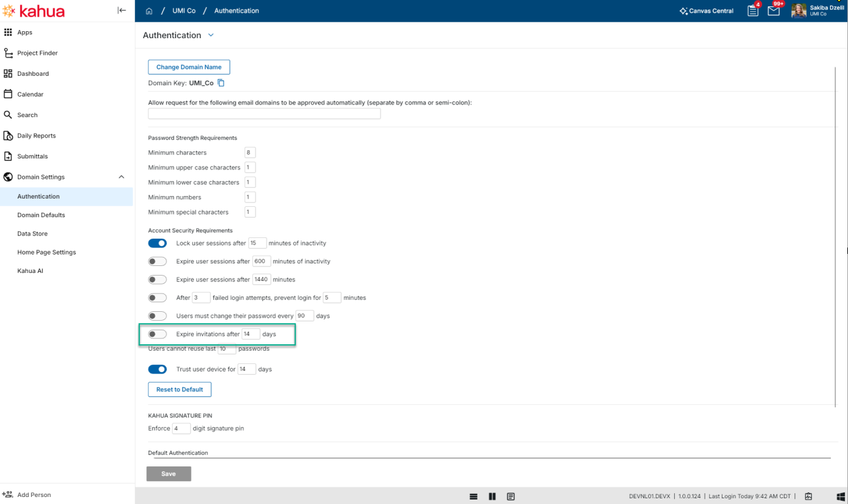Collapse the left sidebar navigation
The height and width of the screenshot is (504, 848).
122,10
